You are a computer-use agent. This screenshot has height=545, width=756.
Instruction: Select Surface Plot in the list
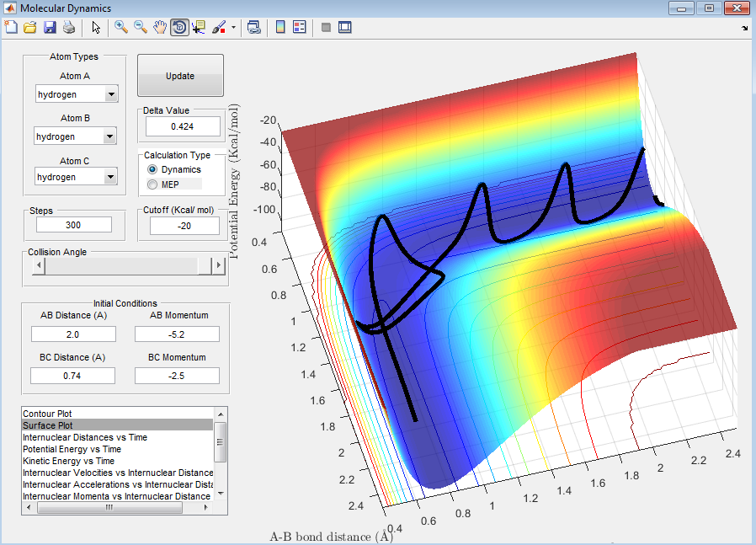117,425
